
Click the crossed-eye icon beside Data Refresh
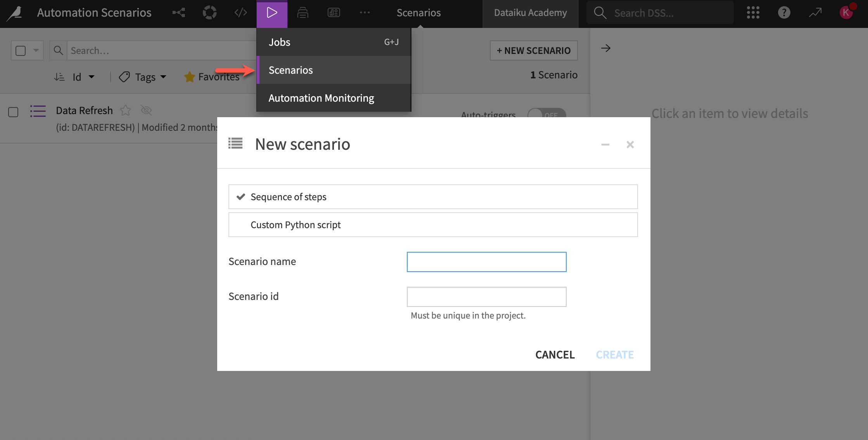(x=146, y=111)
